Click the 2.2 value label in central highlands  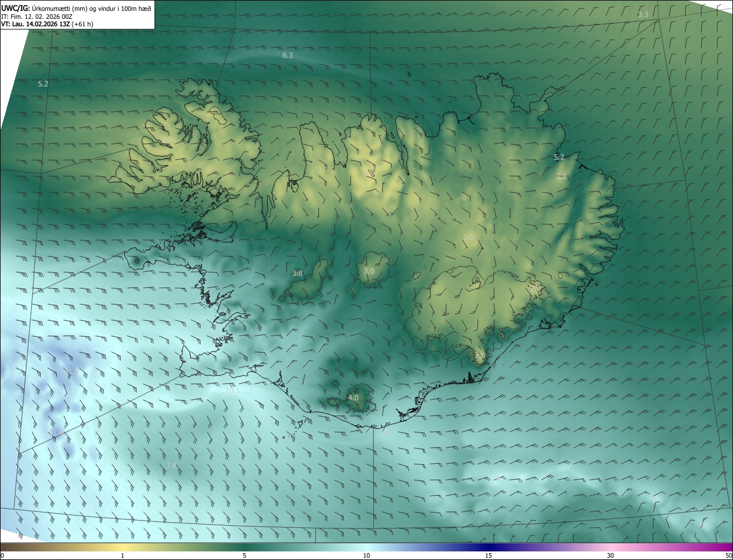coord(468,237)
